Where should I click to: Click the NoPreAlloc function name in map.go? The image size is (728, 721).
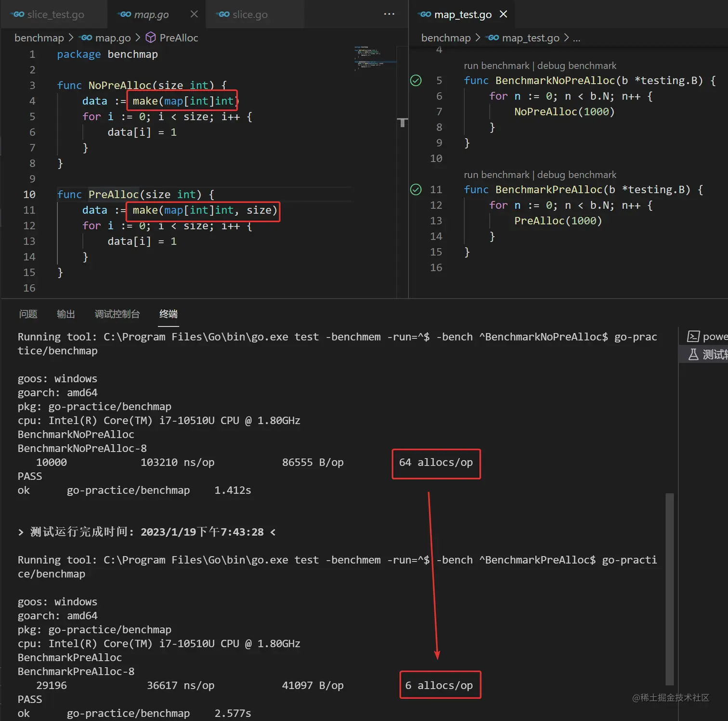click(x=120, y=85)
